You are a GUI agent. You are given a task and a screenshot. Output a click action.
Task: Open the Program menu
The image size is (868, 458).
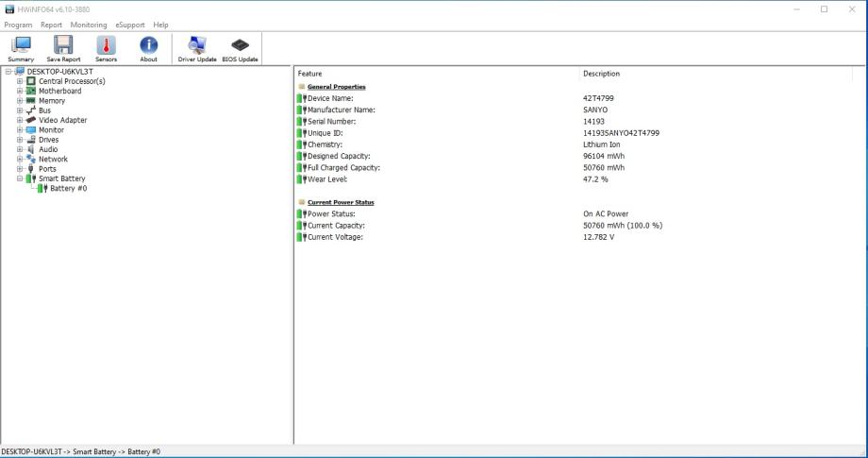[x=18, y=25]
